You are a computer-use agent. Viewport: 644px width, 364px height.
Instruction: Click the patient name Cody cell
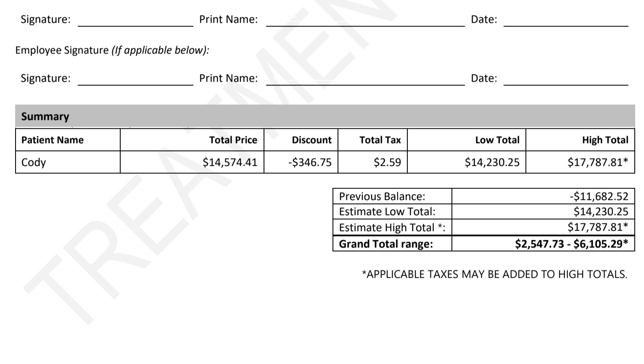(68, 162)
